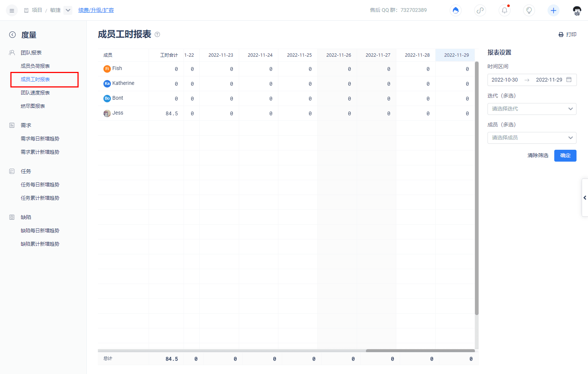The height and width of the screenshot is (374, 588).
Task: Open the 请选择迭代 dropdown
Action: [x=532, y=109]
